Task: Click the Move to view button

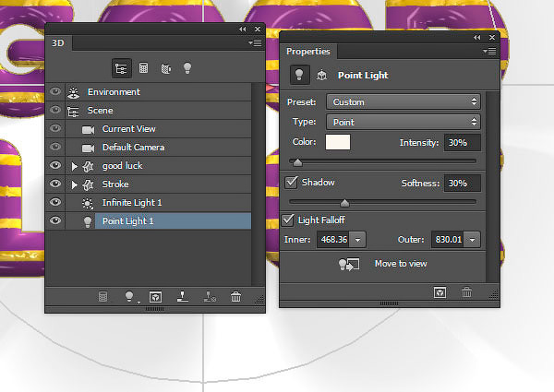Action: [401, 264]
